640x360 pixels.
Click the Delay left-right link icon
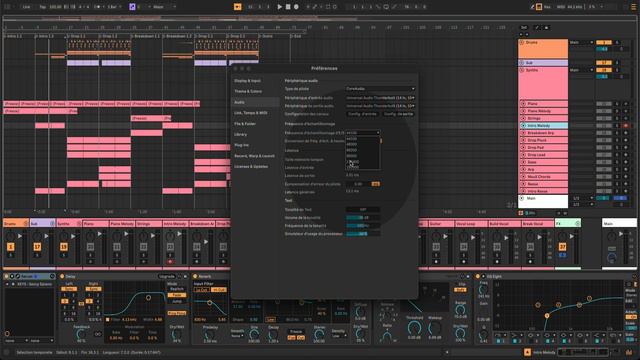point(81,303)
